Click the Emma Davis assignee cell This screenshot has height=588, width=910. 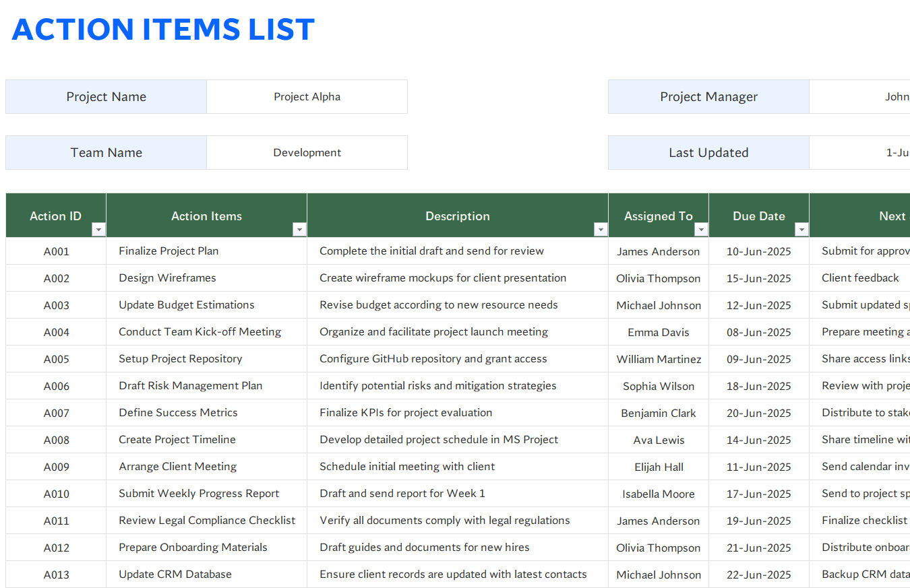point(659,332)
